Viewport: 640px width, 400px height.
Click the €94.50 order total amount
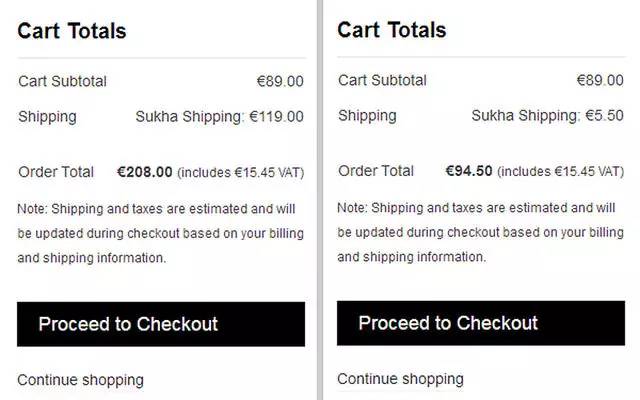click(469, 171)
